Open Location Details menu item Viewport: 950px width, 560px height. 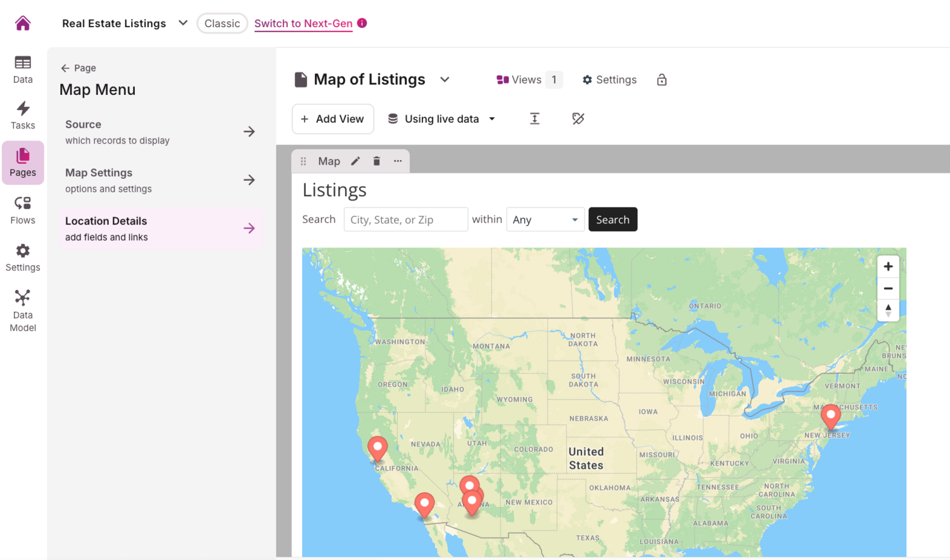[x=160, y=228]
